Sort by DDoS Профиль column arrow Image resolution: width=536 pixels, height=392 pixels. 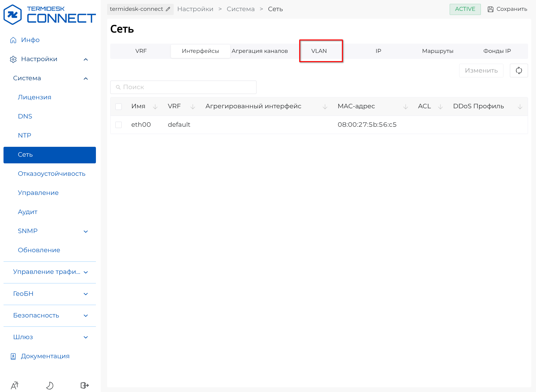pos(520,107)
